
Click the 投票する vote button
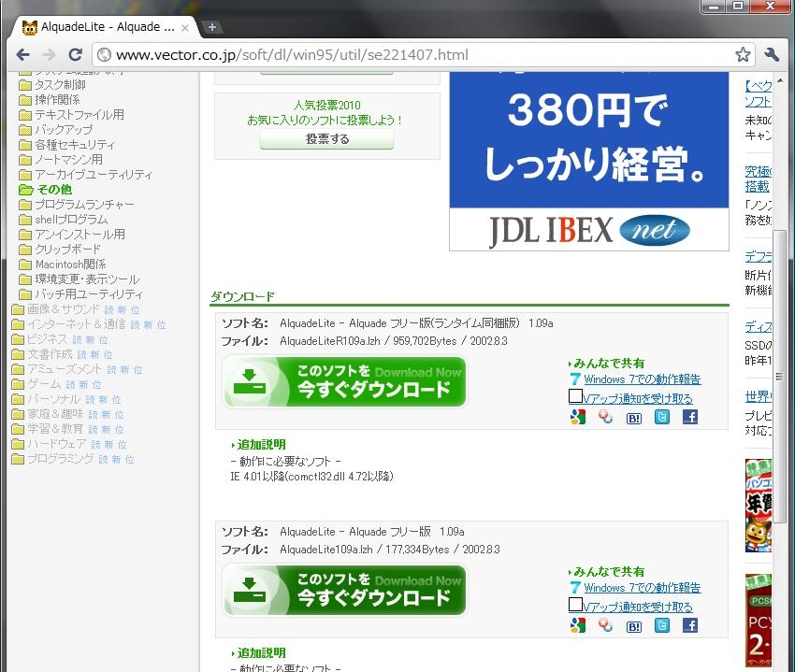tap(327, 139)
